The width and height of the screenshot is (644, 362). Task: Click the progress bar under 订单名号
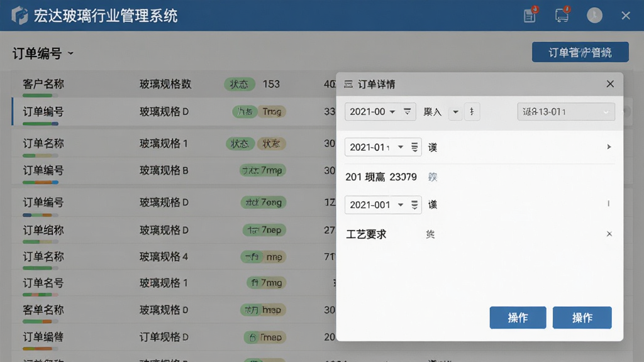pos(40,295)
